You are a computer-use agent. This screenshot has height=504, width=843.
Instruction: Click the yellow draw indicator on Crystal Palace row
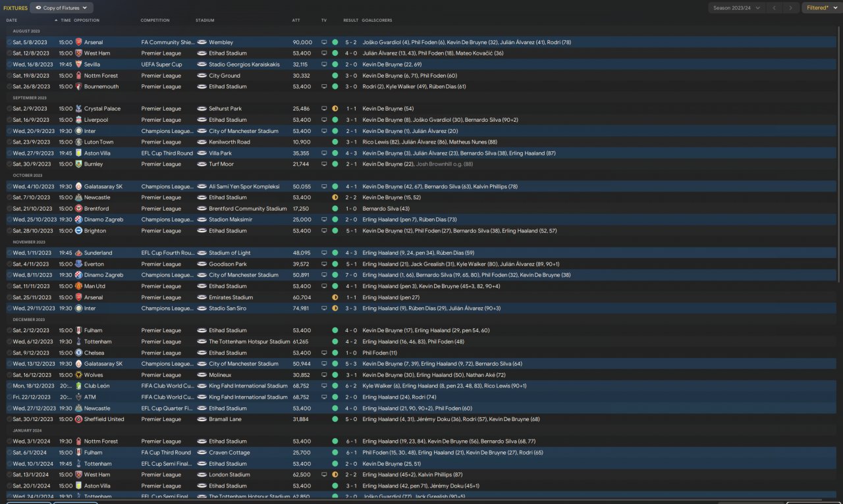coord(335,109)
